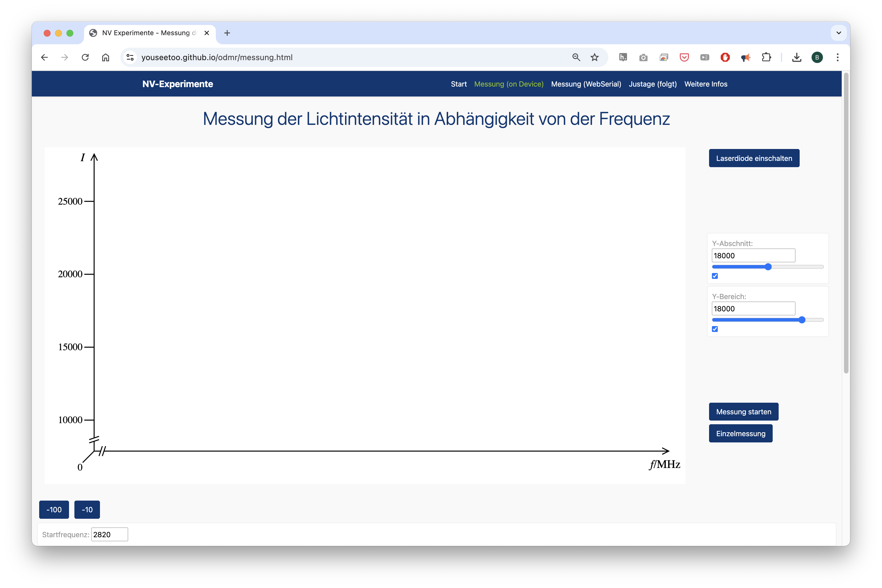The height and width of the screenshot is (588, 882).
Task: Uncheck the Y-Abschnitt checkbox
Action: coord(715,276)
